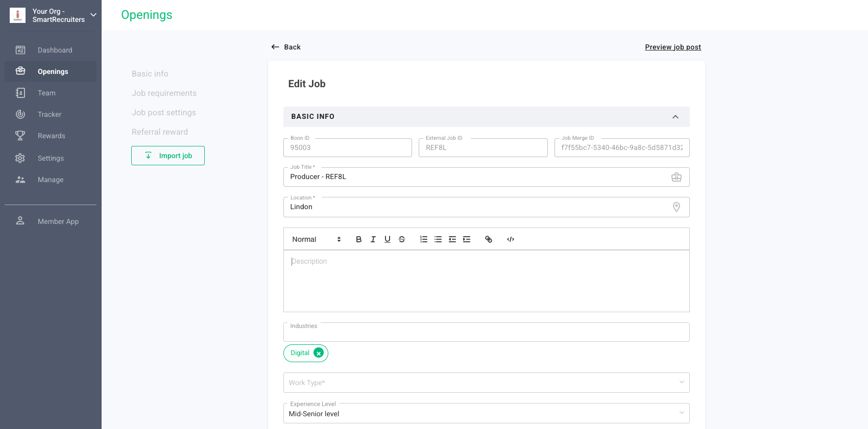Viewport: 868px width, 429px height.
Task: Insert a bulleted list
Action: click(438, 239)
